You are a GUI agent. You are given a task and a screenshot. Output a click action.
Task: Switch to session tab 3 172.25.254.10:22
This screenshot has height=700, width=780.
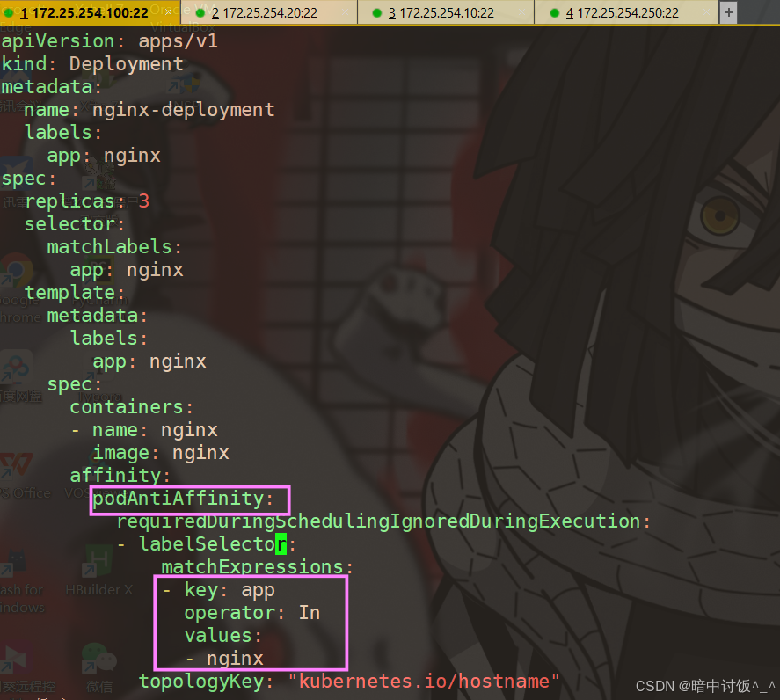(446, 12)
